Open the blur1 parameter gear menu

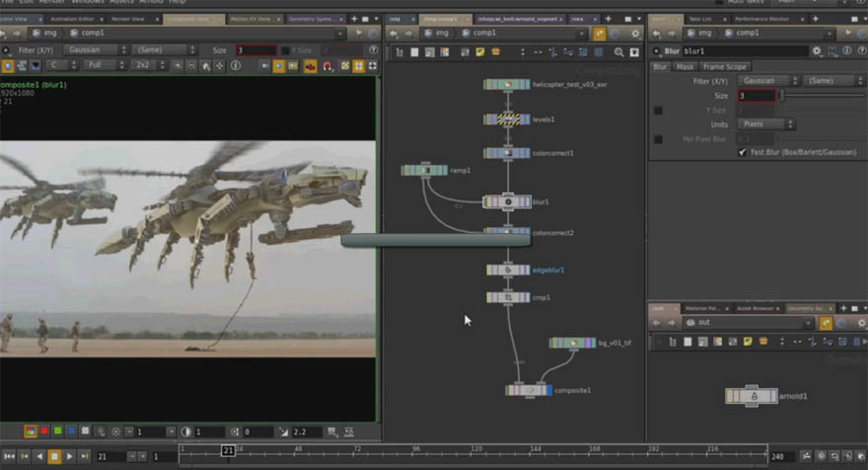click(817, 51)
